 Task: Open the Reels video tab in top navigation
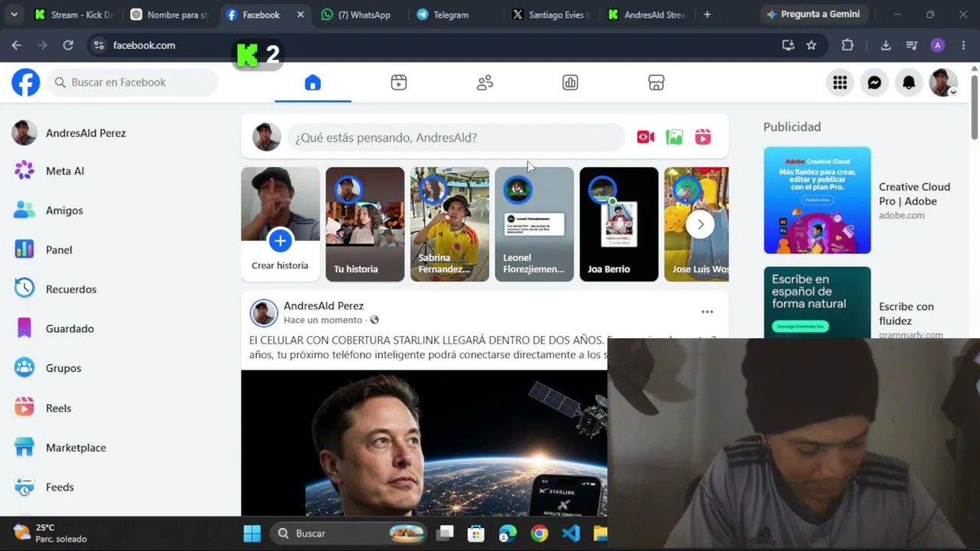click(x=399, y=83)
